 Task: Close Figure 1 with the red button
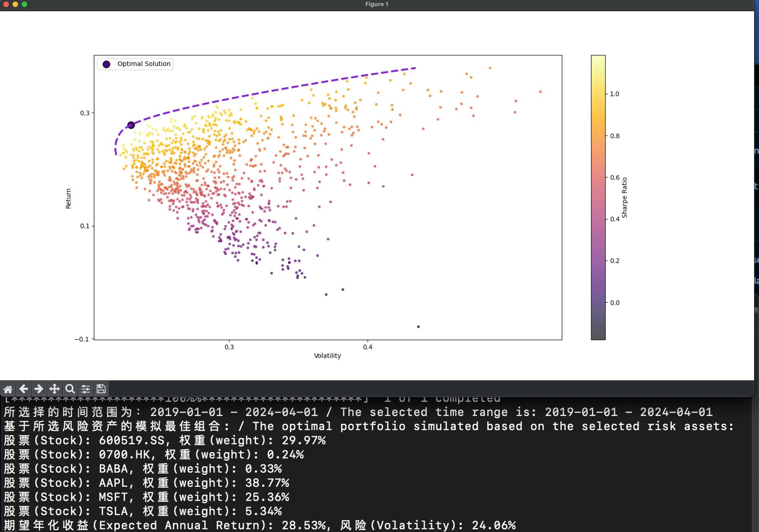[6, 4]
